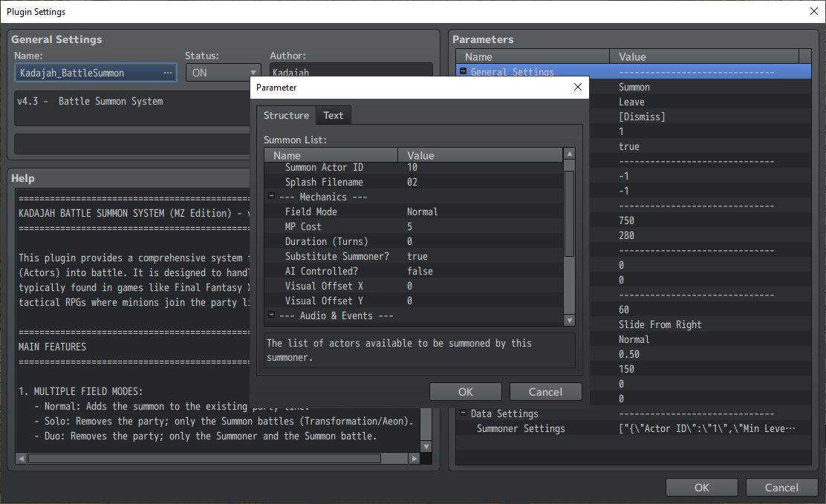Viewport: 826px width, 504px height.
Task: Select the '[Dismiss]' parameter value
Action: (x=642, y=117)
